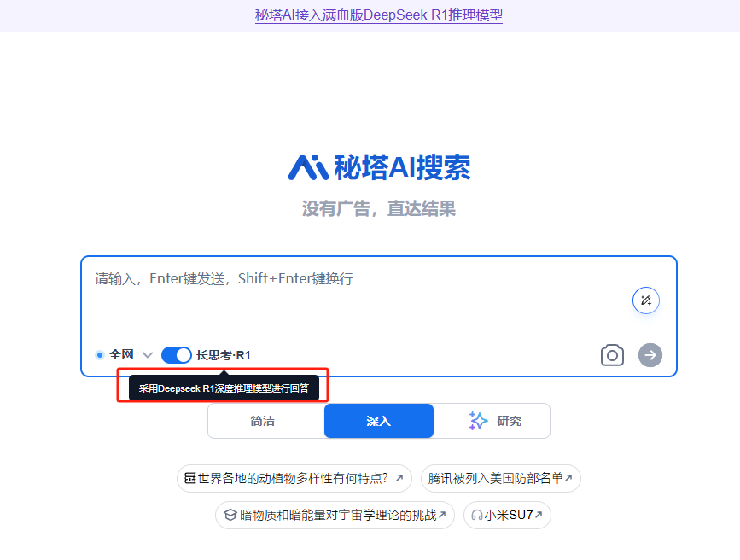Open suggestion 腾讯被列入美国防部名单

click(x=500, y=478)
